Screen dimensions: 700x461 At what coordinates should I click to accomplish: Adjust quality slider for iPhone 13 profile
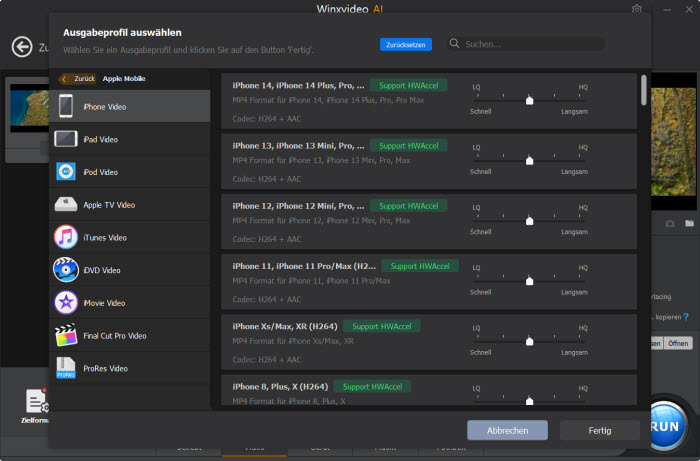point(529,160)
